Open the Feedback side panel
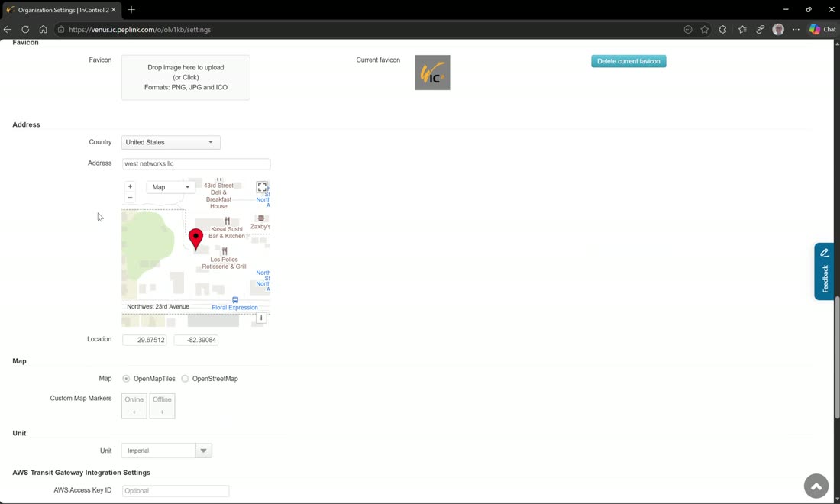The height and width of the screenshot is (504, 840). point(825,272)
